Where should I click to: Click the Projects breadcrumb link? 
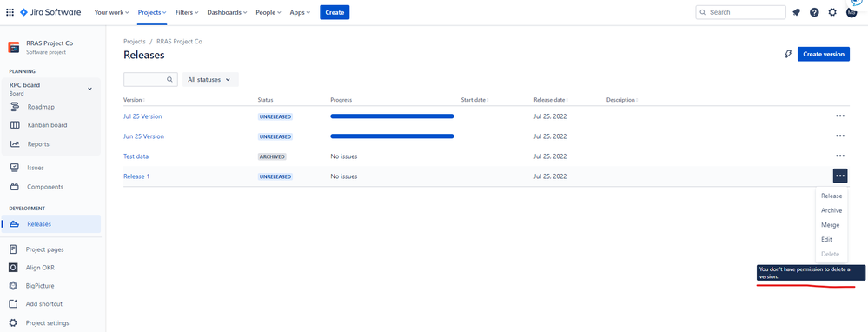135,42
